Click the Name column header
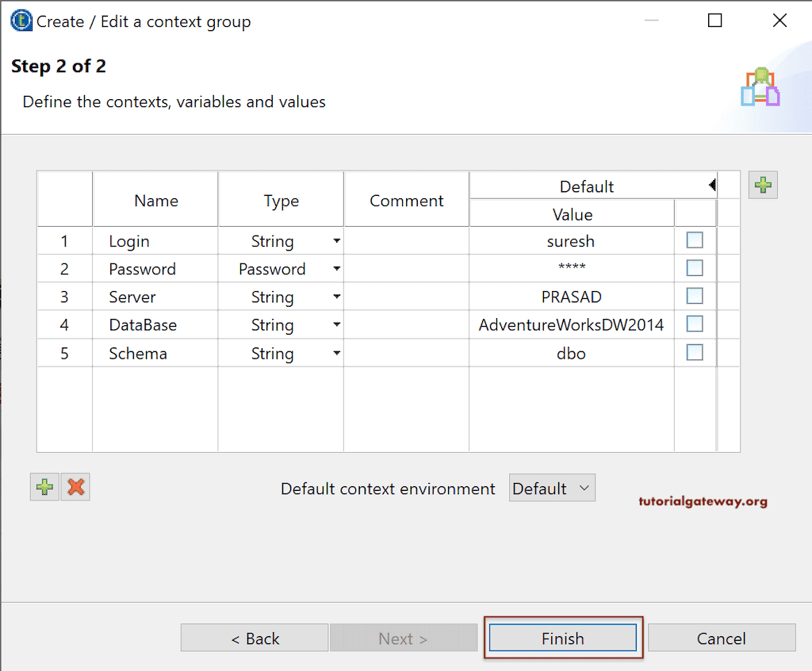812x671 pixels. click(155, 201)
